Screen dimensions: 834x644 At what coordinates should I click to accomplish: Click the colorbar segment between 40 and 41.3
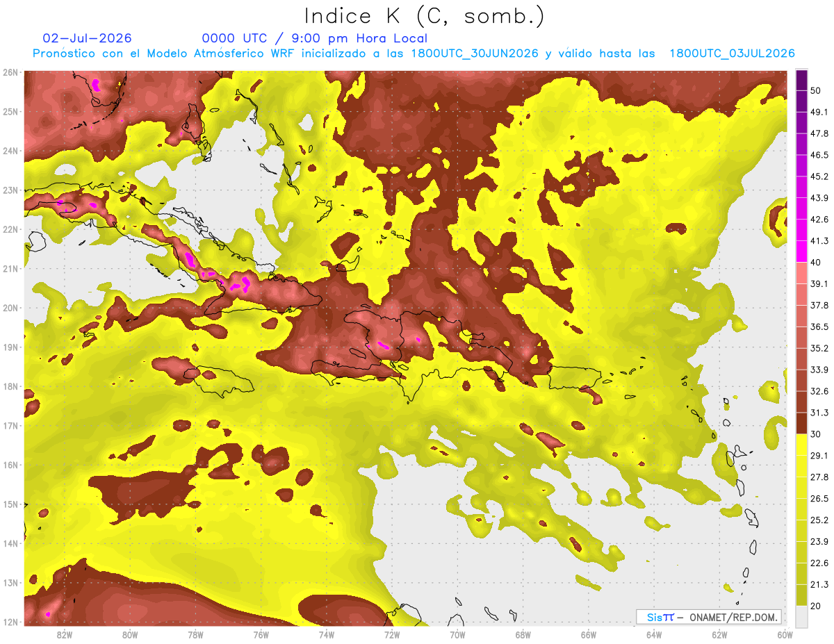[802, 251]
